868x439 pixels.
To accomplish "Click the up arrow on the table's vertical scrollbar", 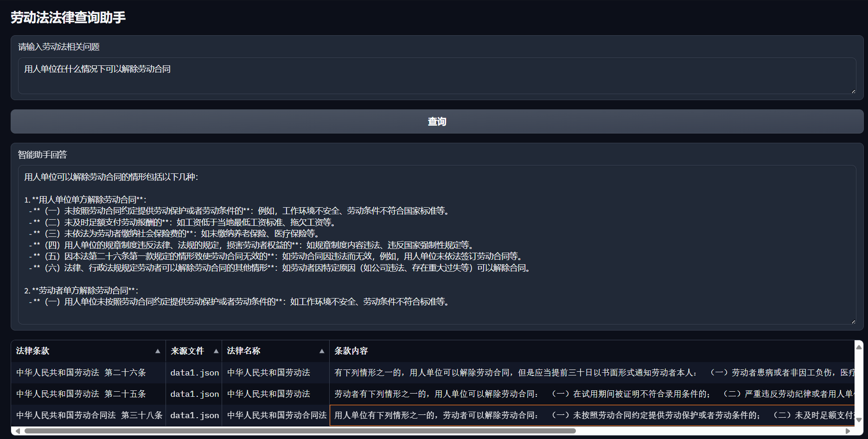I will click(x=858, y=347).
